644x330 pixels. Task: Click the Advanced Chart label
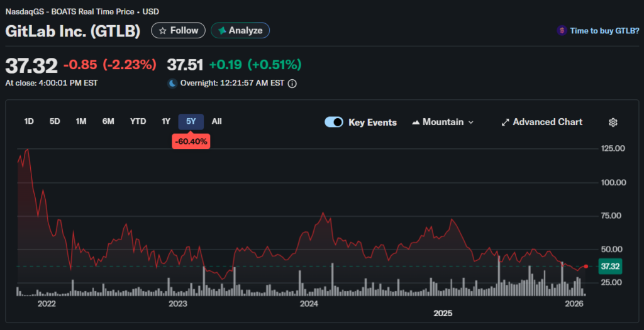click(547, 123)
